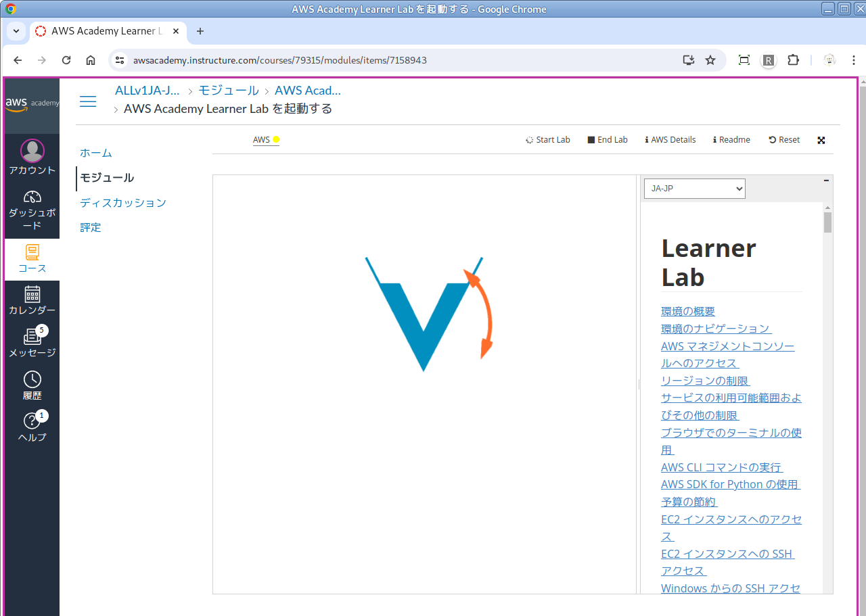
Task: Open ディスカッション in course menu
Action: (x=123, y=203)
